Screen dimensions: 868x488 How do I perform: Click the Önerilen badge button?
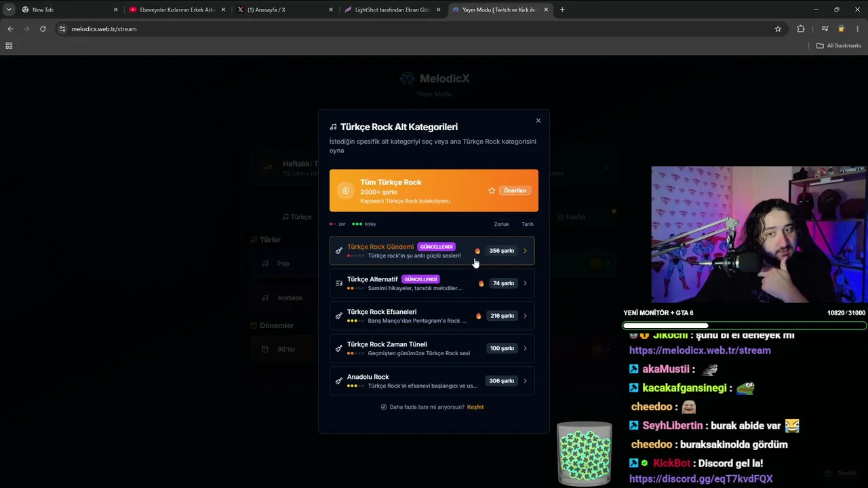click(515, 190)
